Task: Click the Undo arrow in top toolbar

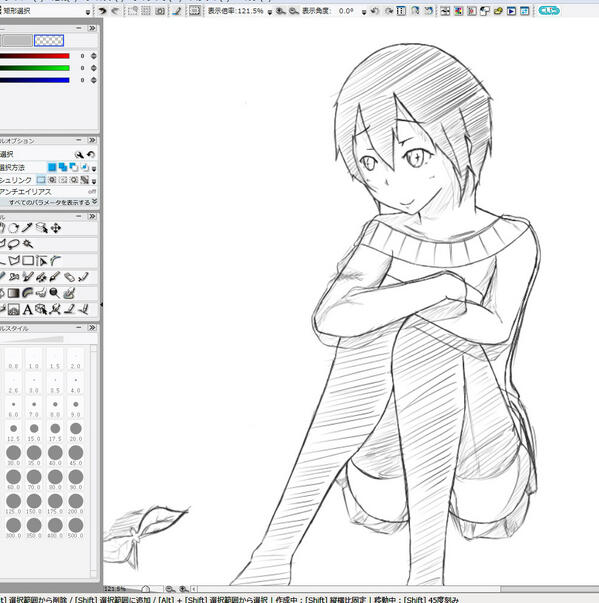Action: tap(102, 11)
